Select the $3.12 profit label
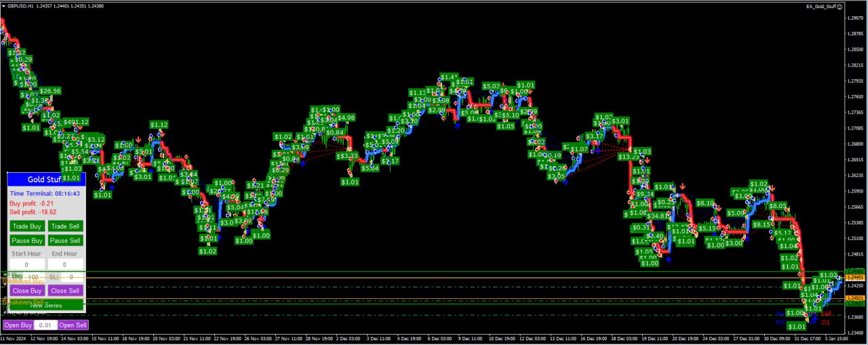 click(x=96, y=140)
